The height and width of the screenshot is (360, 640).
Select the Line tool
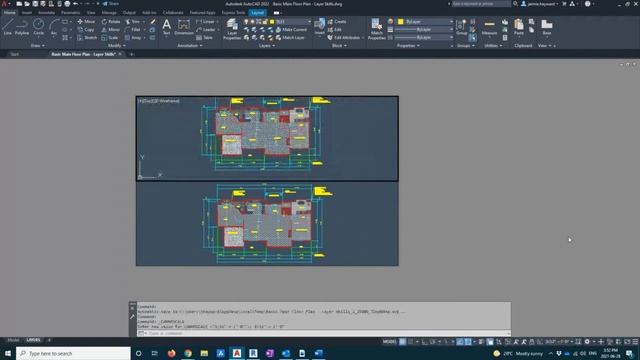[7, 27]
